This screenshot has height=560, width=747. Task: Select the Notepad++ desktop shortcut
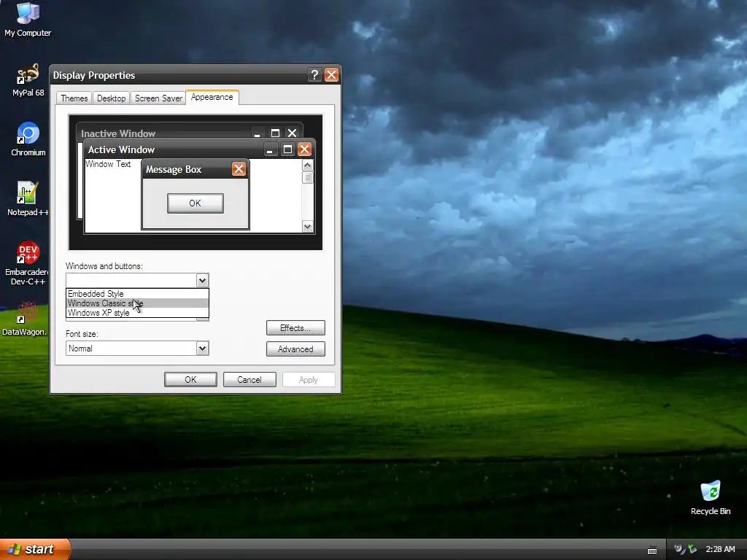[x=28, y=199]
